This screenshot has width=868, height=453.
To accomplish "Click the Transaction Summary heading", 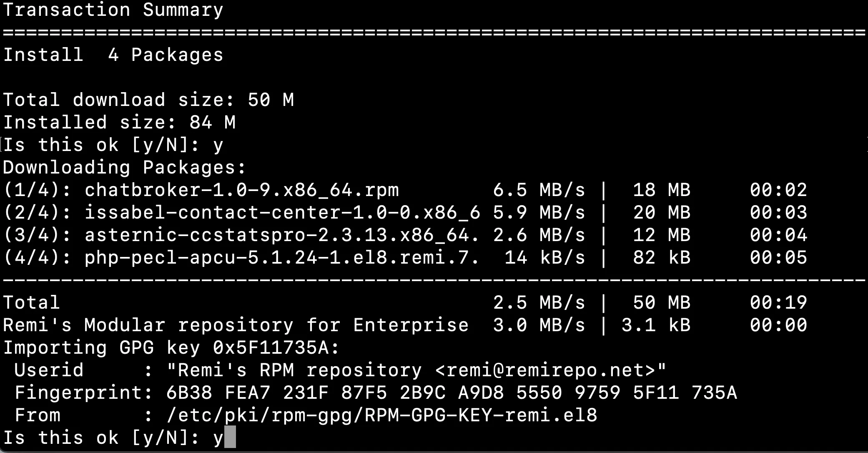I will [x=113, y=10].
